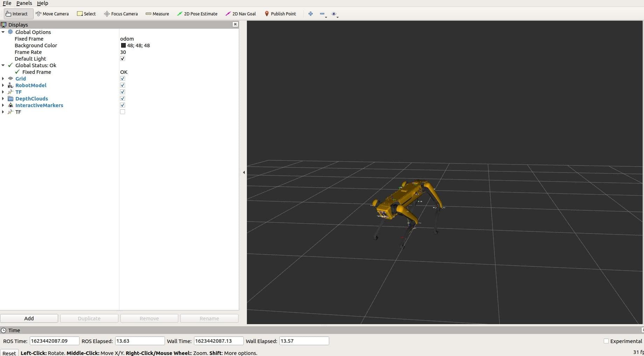Image resolution: width=644 pixels, height=356 pixels.
Task: Click the Displays panel monitor icon
Action: [x=4, y=25]
